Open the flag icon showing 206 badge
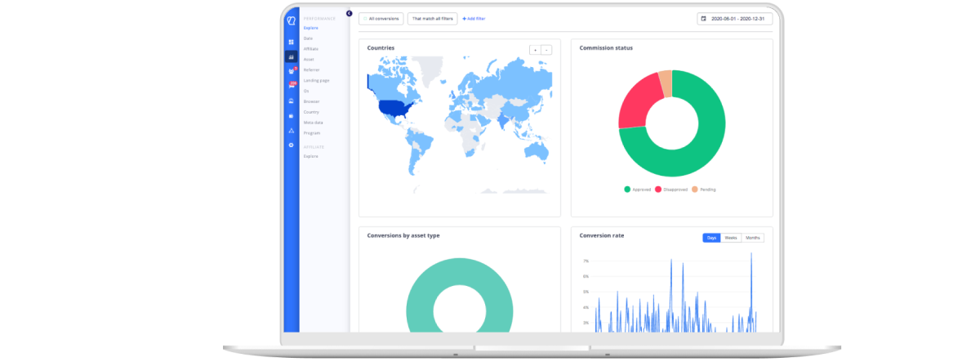The image size is (980, 362). (291, 86)
